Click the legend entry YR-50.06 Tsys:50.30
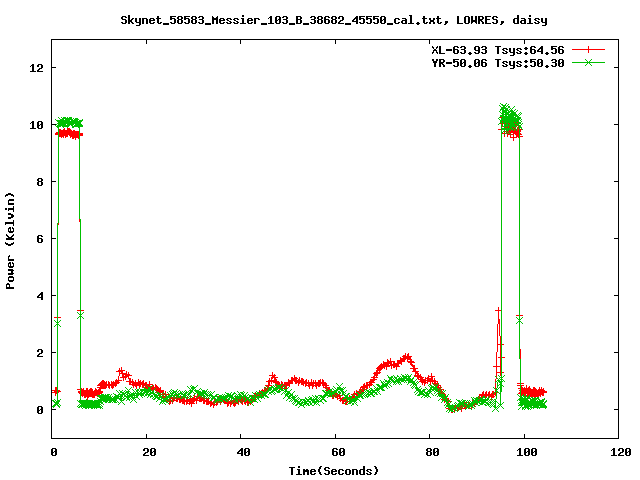Viewport: 640px width, 480px height. point(498,63)
